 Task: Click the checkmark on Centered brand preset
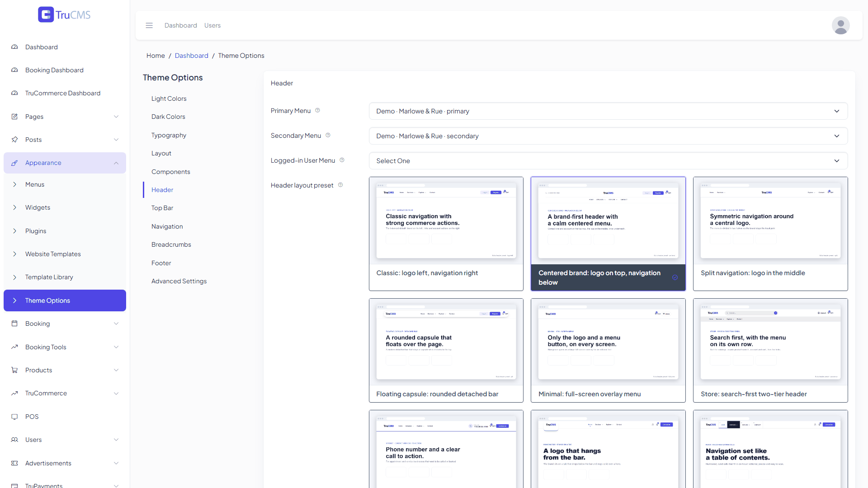(675, 277)
